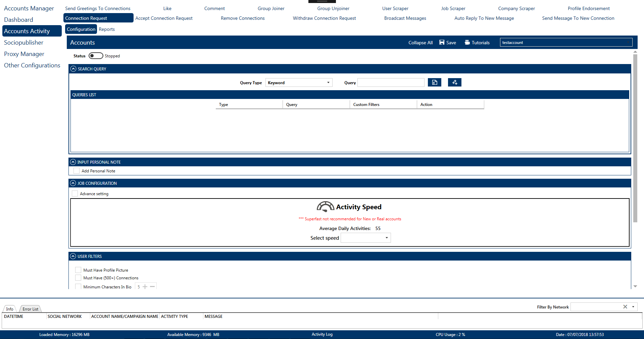
Task: Clear the Filter By Network X icon
Action: coord(625,307)
